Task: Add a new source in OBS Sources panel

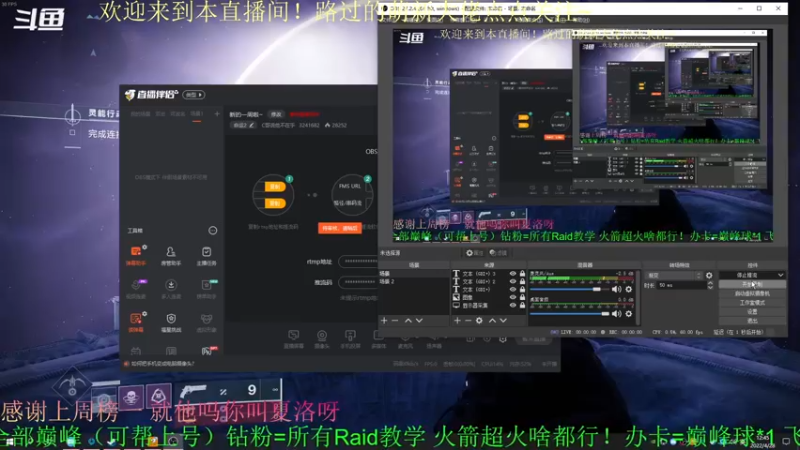Action: coord(457,320)
